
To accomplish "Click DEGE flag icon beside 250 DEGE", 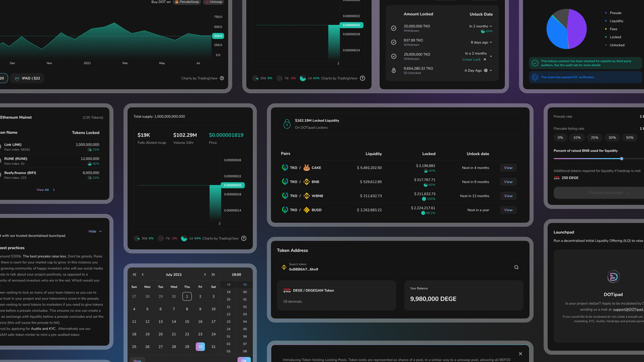I will point(556,177).
